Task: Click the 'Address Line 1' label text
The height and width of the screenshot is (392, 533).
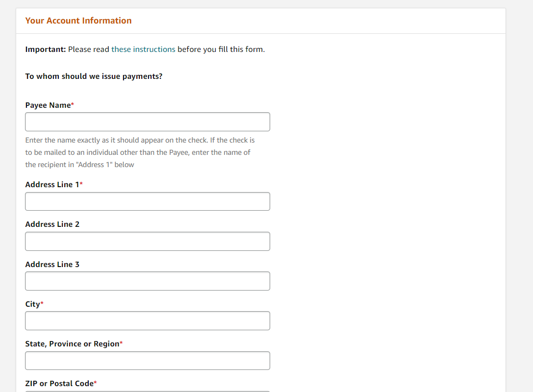Action: [52, 185]
